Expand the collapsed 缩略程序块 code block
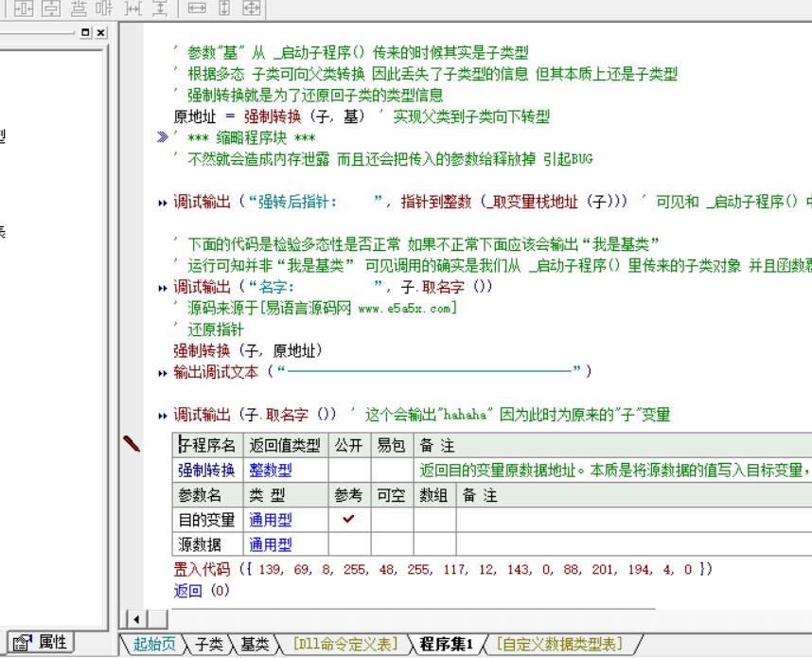Viewport: 812px width, 658px height. 163,138
